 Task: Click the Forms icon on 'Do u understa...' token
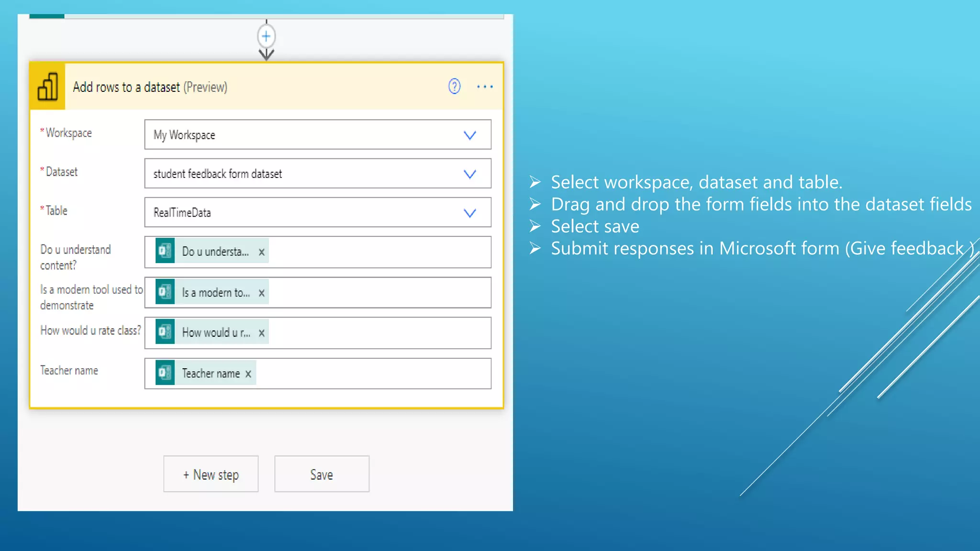coord(165,251)
